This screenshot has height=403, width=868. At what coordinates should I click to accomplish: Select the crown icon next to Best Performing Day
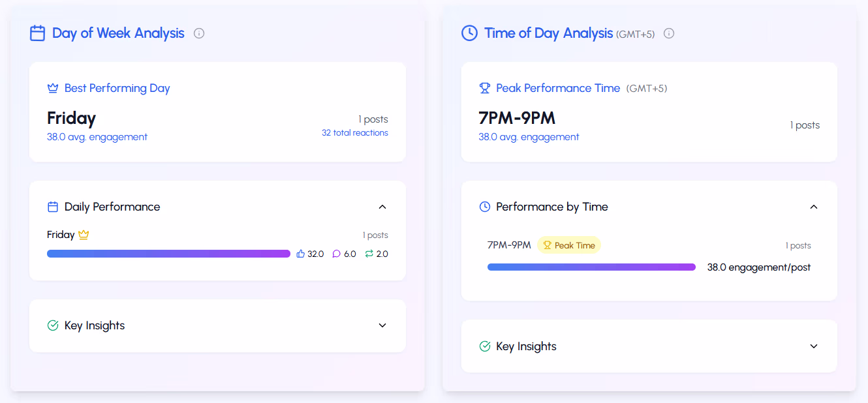point(53,87)
